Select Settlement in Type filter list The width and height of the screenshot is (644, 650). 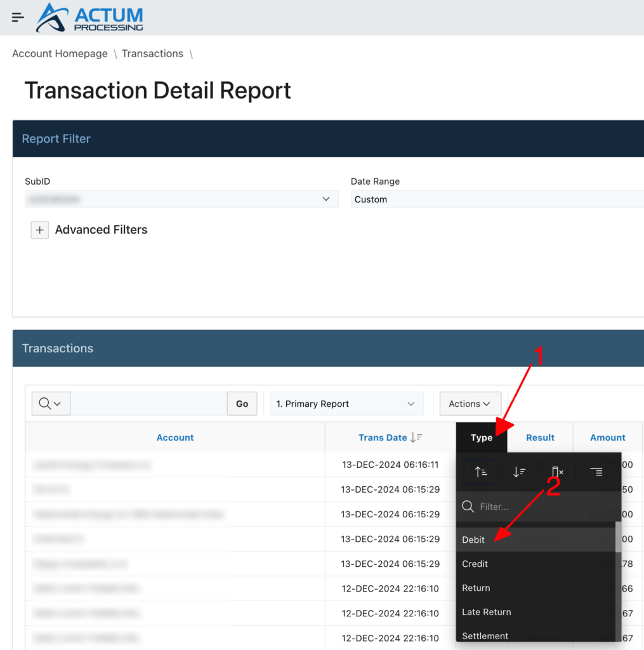[x=536, y=634]
